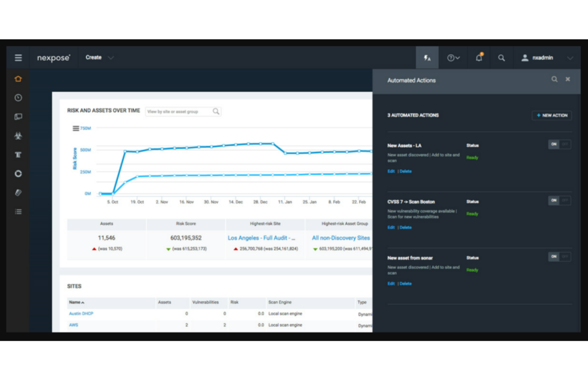Open the Assets screen icon in the sidebar

tap(18, 116)
